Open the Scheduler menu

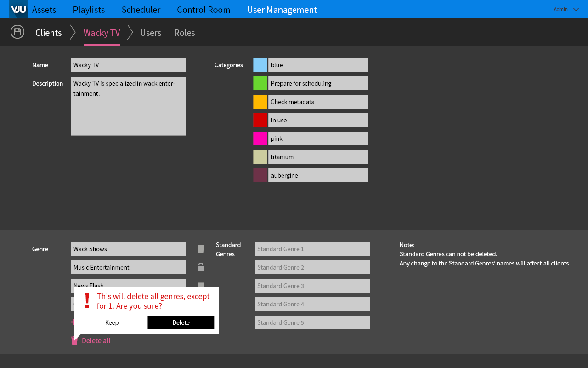coord(141,10)
